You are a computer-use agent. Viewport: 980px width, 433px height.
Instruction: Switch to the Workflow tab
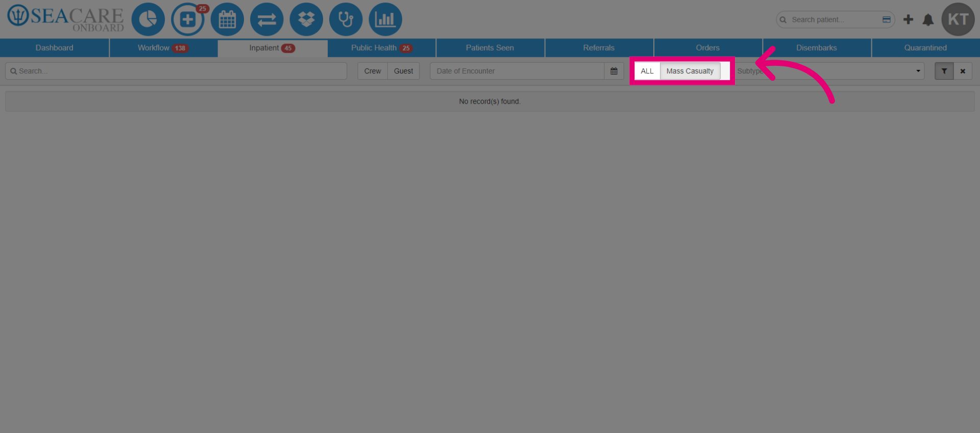pos(163,47)
